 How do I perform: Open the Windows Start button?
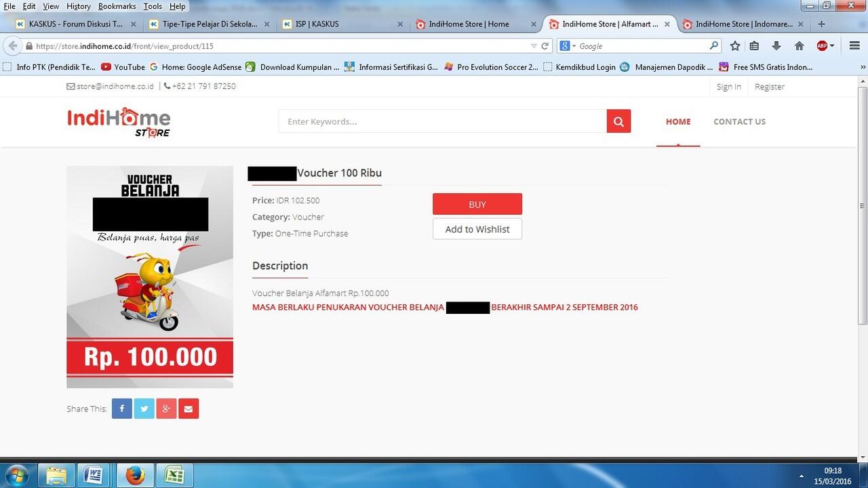(x=16, y=474)
